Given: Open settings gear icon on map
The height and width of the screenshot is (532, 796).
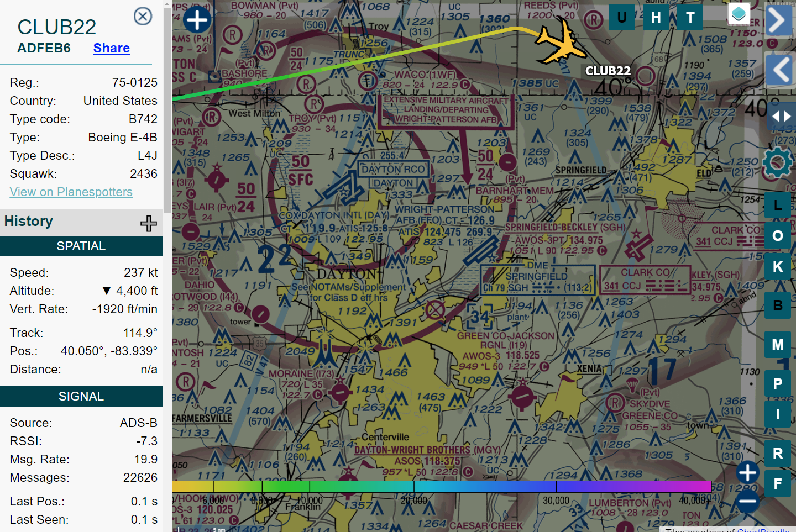Looking at the screenshot, I should coord(777,162).
